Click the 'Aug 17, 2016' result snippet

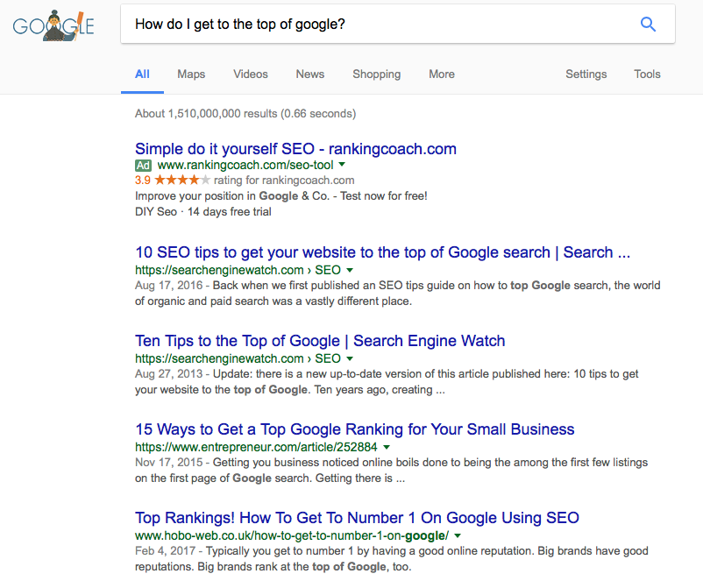398,293
